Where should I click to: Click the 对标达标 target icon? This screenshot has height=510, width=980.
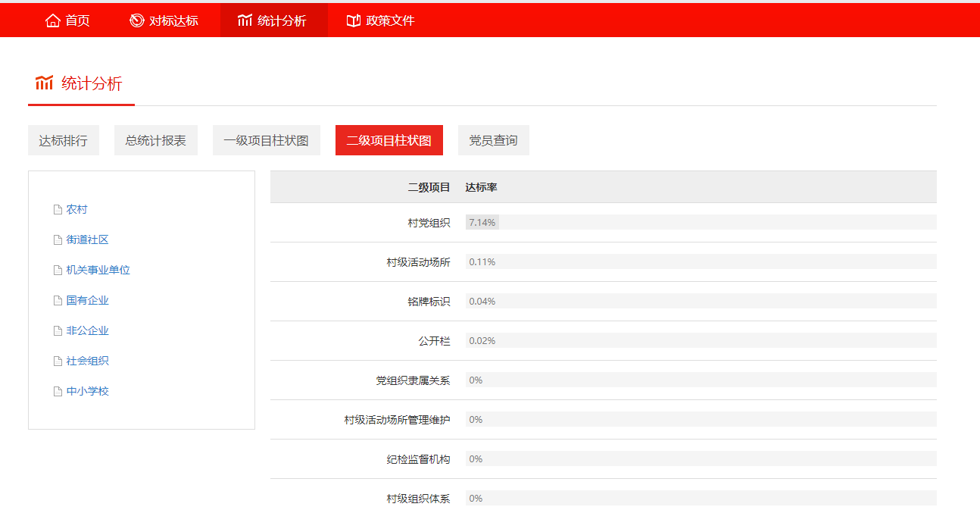(136, 20)
